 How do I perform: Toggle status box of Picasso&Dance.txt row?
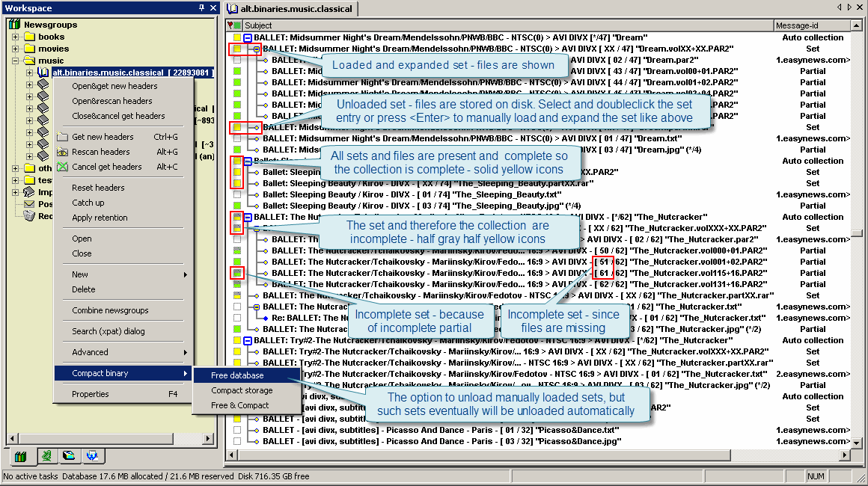pyautogui.click(x=237, y=430)
